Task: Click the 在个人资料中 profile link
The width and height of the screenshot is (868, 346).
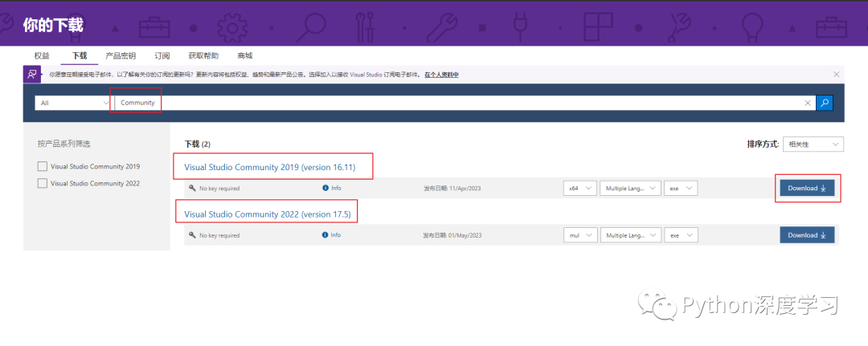Action: 442,75
